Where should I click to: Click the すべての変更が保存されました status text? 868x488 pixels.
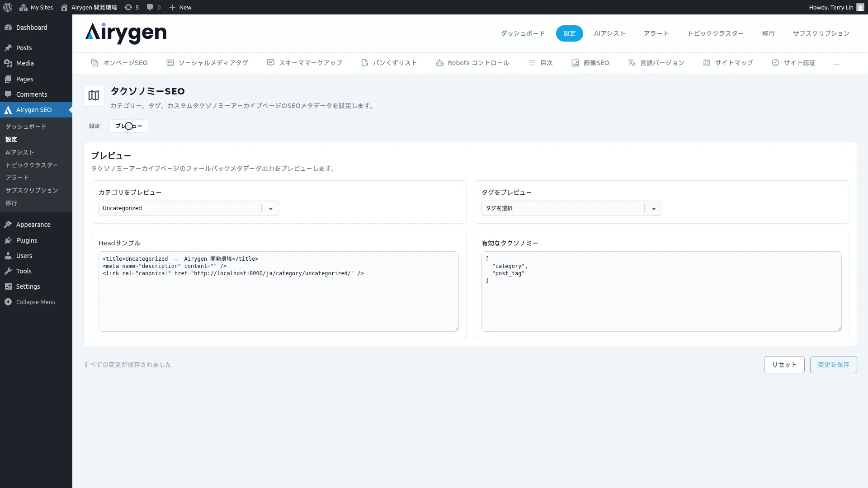[x=127, y=365]
